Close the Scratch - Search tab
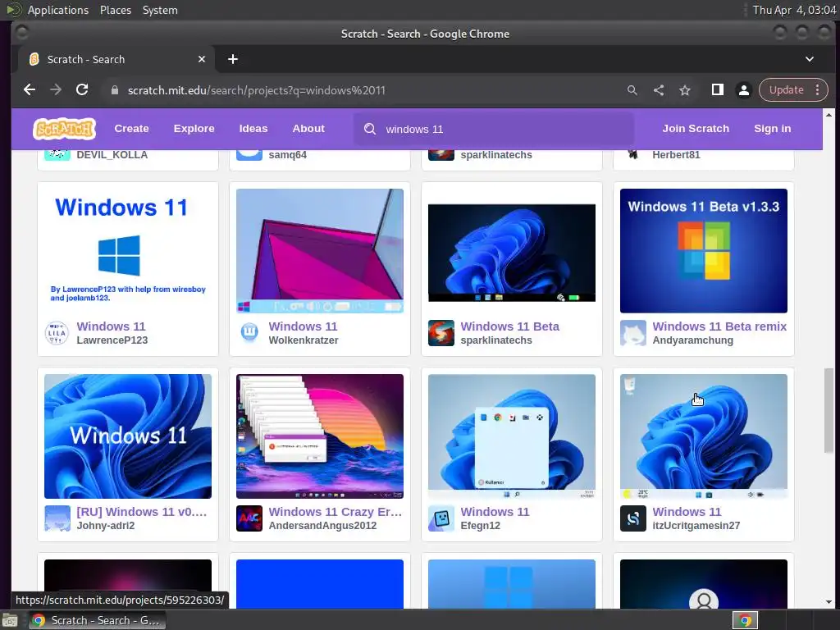 202,59
